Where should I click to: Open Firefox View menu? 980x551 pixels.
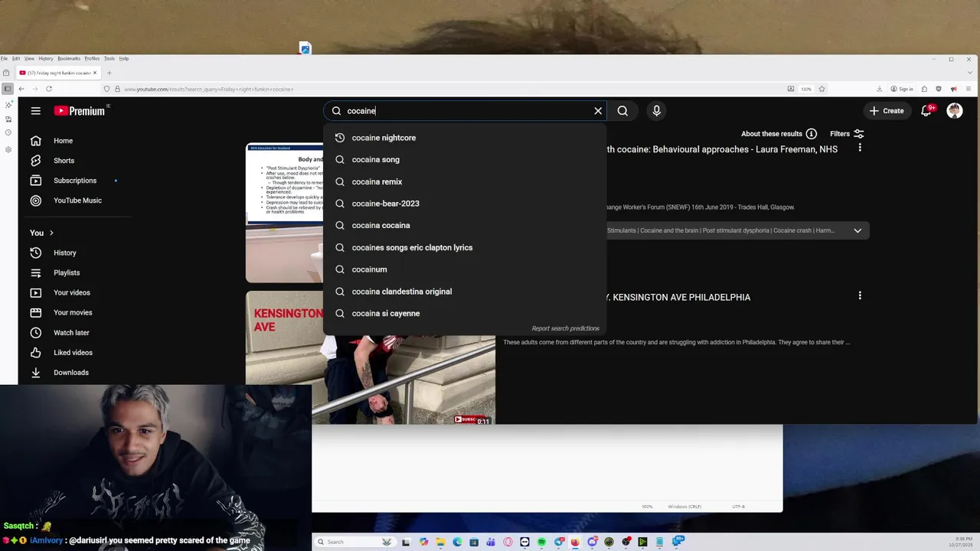[x=29, y=58]
